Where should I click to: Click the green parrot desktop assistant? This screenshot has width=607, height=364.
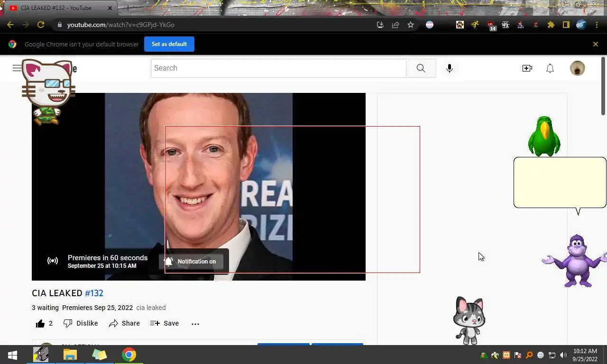coord(544,136)
